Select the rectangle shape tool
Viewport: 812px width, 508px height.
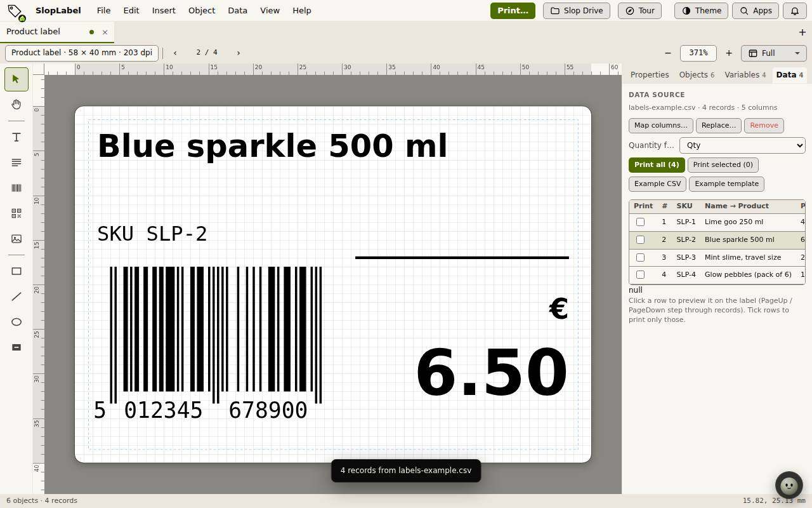coord(16,271)
